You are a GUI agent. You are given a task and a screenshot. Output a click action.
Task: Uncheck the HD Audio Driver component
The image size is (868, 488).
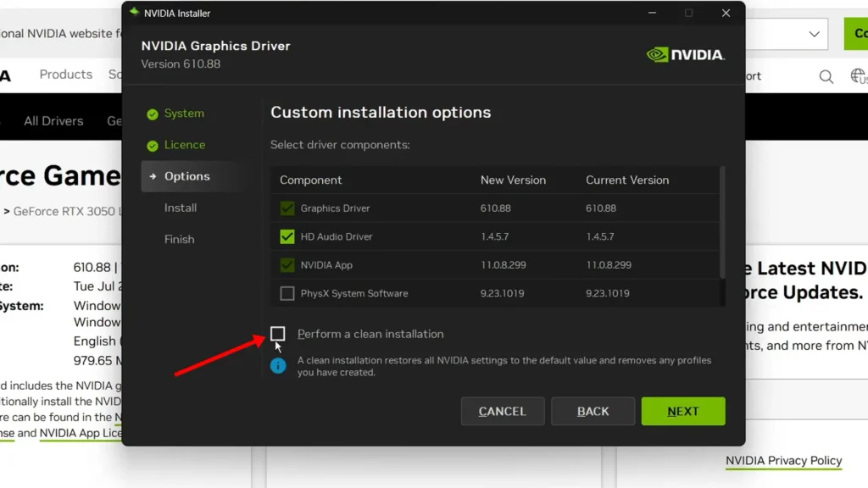[x=287, y=237]
